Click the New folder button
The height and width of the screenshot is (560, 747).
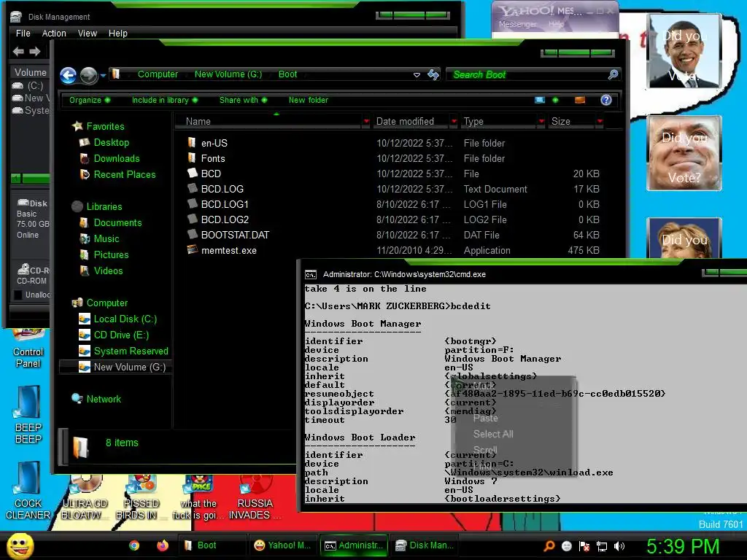coord(309,100)
